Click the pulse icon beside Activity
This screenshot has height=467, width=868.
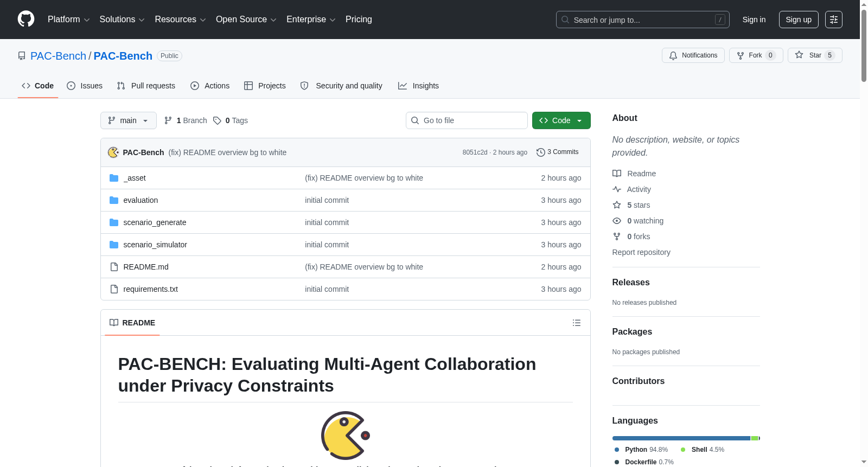coord(617,189)
